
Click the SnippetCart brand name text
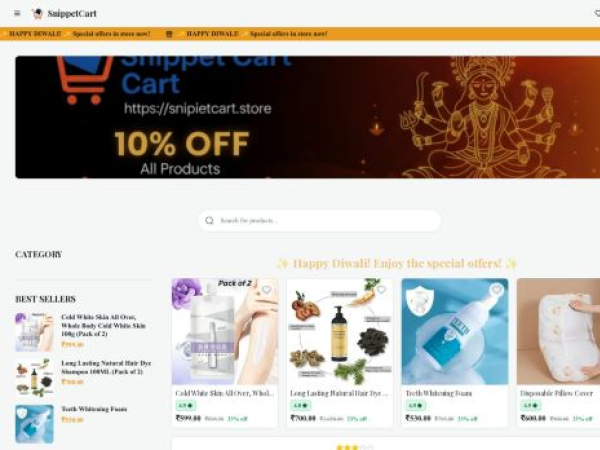point(72,14)
